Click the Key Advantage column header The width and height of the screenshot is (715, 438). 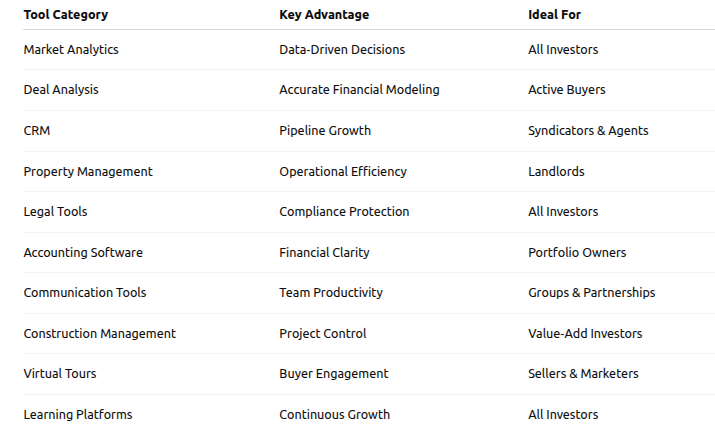(x=324, y=15)
